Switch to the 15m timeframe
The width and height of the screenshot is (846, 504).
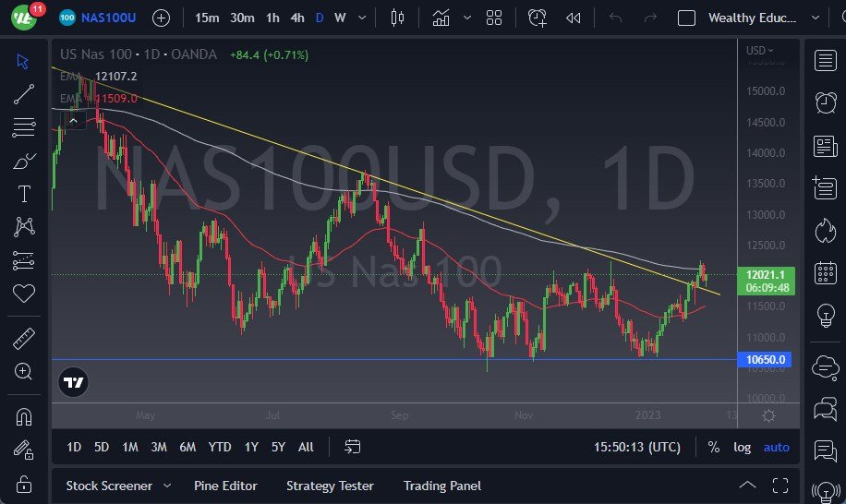point(207,18)
